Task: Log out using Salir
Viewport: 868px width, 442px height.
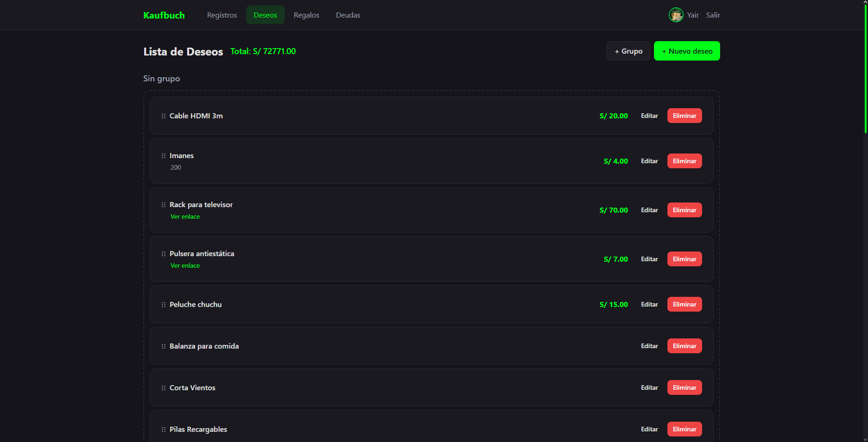Action: tap(713, 15)
